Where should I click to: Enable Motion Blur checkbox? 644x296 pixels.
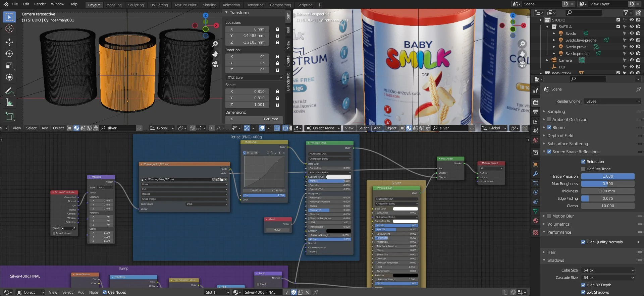(549, 216)
